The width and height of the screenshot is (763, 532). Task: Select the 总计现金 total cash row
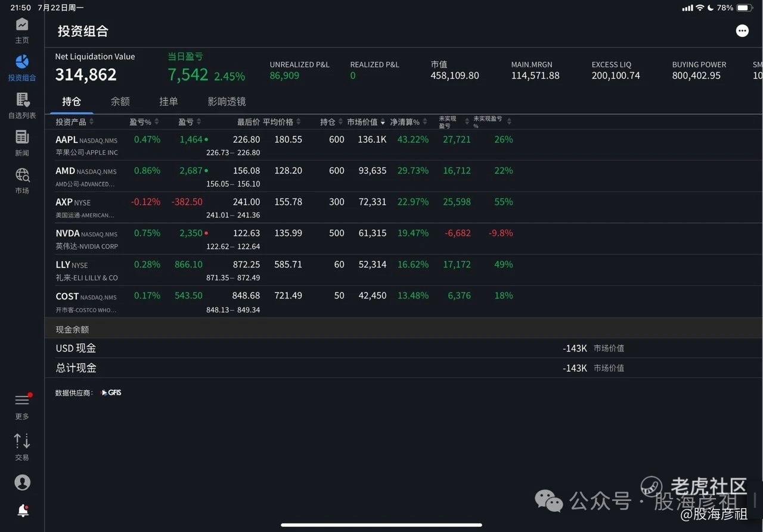tap(404, 368)
